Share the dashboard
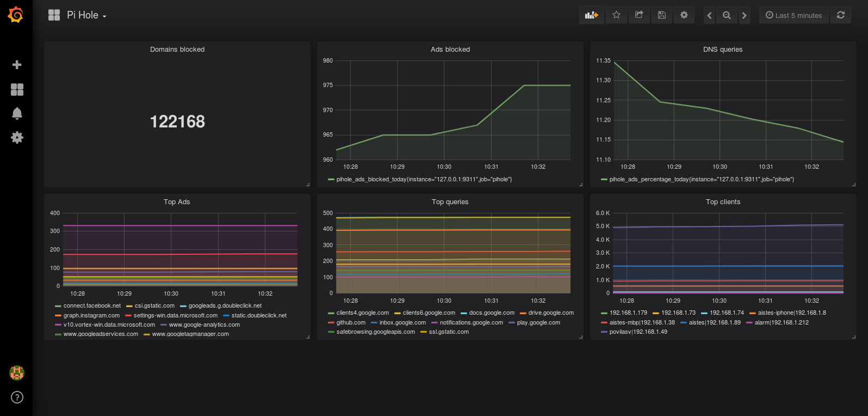This screenshot has height=416, width=868. (639, 15)
